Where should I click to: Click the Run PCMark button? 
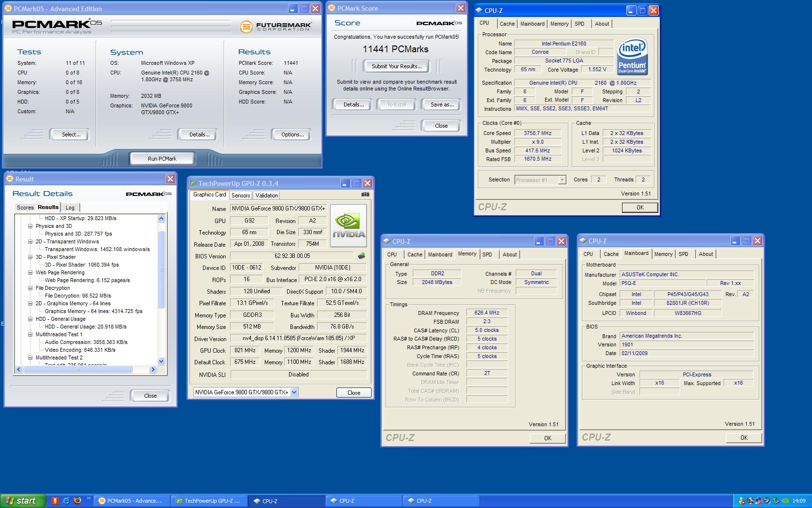click(x=162, y=159)
